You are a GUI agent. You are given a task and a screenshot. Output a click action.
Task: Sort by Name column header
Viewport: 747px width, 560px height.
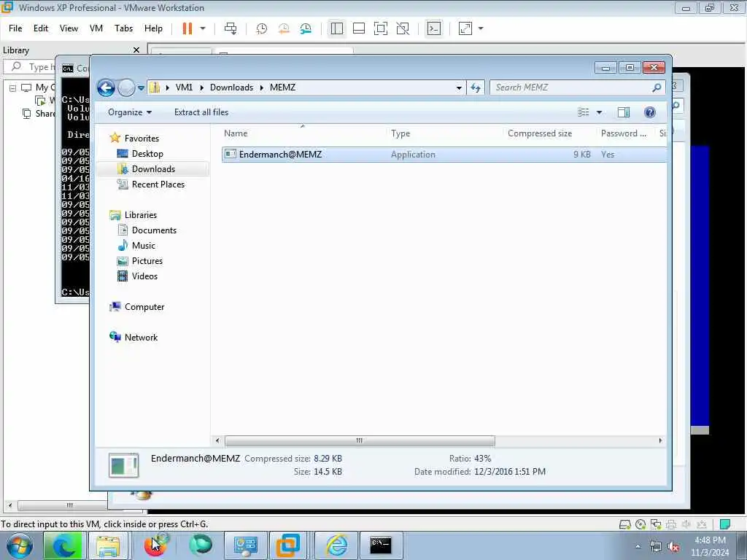(x=236, y=133)
